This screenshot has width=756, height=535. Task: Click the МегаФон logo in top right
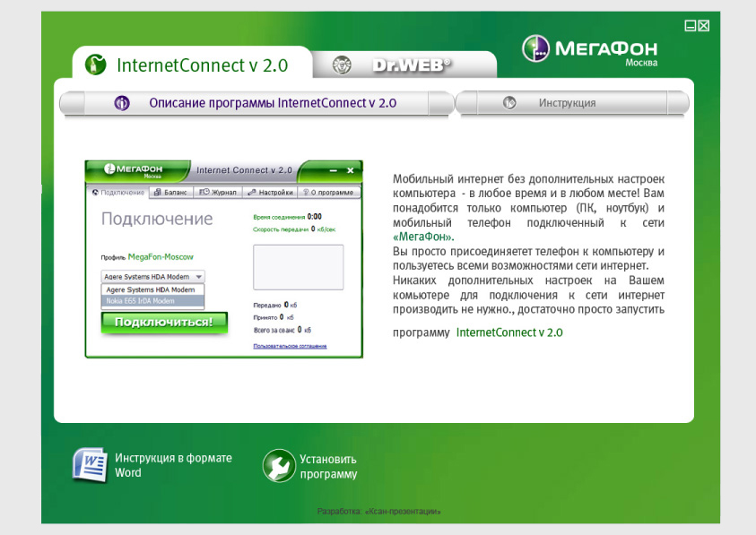535,47
